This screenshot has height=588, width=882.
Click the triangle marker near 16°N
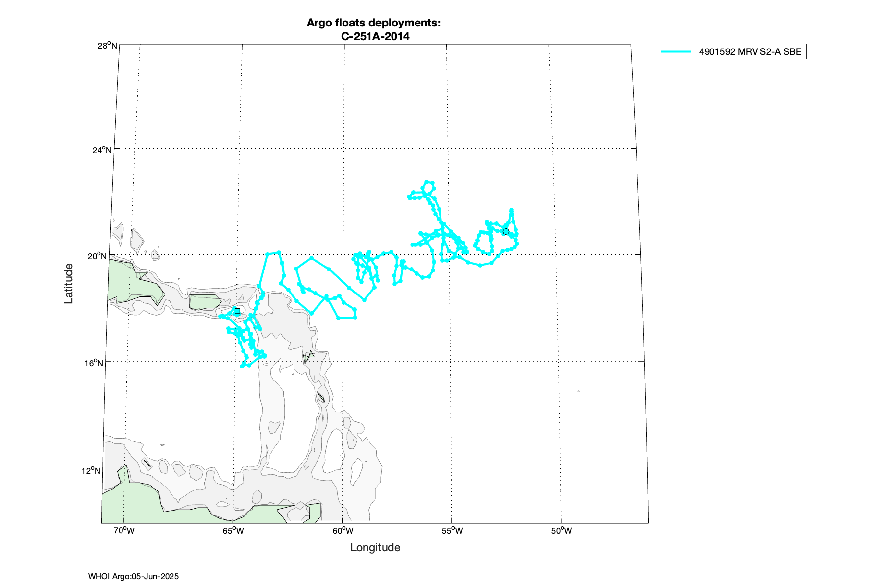(311, 354)
